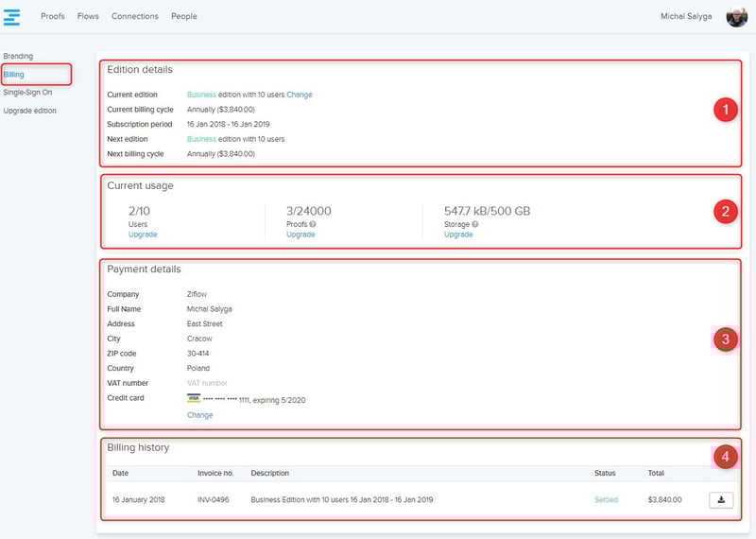Click Upgrade under Storage usage
Viewport: 756px width, 539px height.
point(458,235)
